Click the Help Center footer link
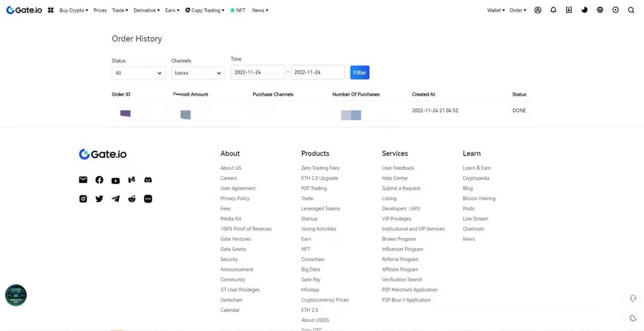Screen dimensions: 644x331 click(x=395, y=178)
